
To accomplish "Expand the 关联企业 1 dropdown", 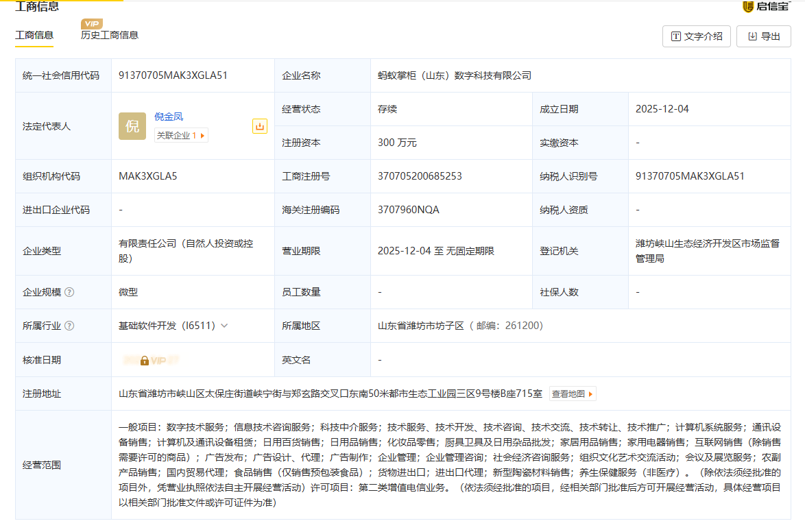I will click(x=181, y=136).
